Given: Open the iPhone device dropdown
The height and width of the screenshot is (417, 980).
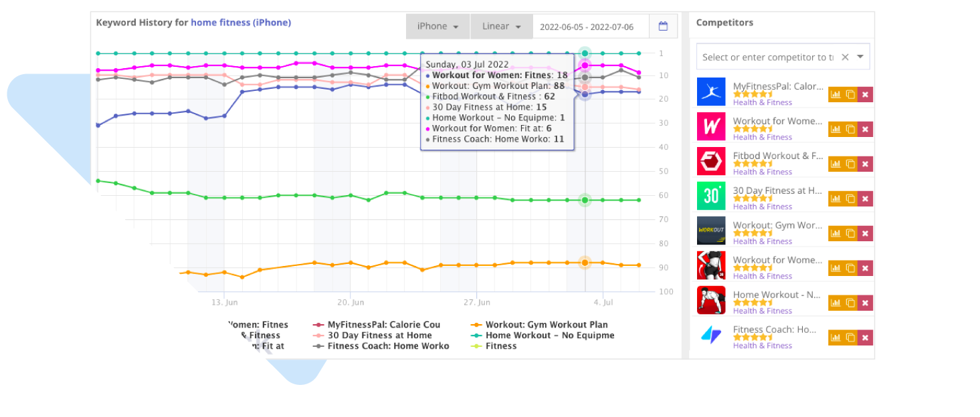Looking at the screenshot, I should pos(437,26).
